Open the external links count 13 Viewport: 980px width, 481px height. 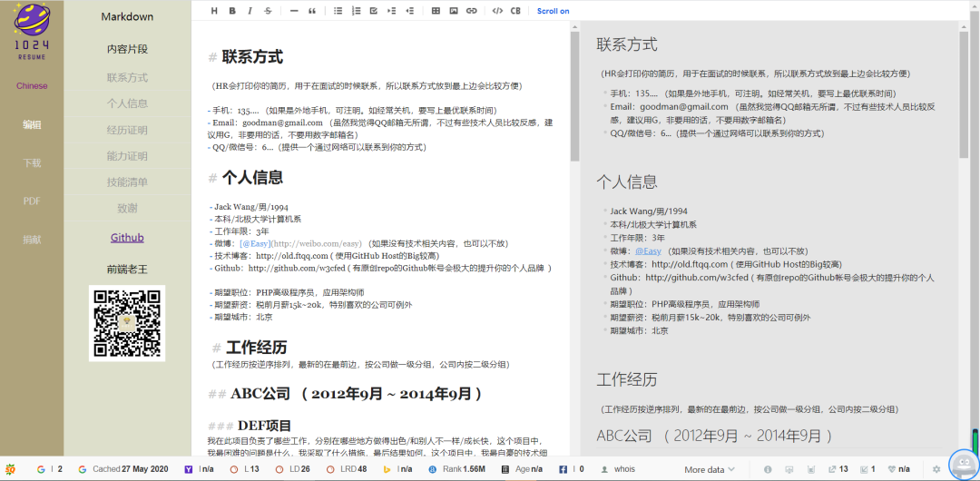tap(838, 469)
